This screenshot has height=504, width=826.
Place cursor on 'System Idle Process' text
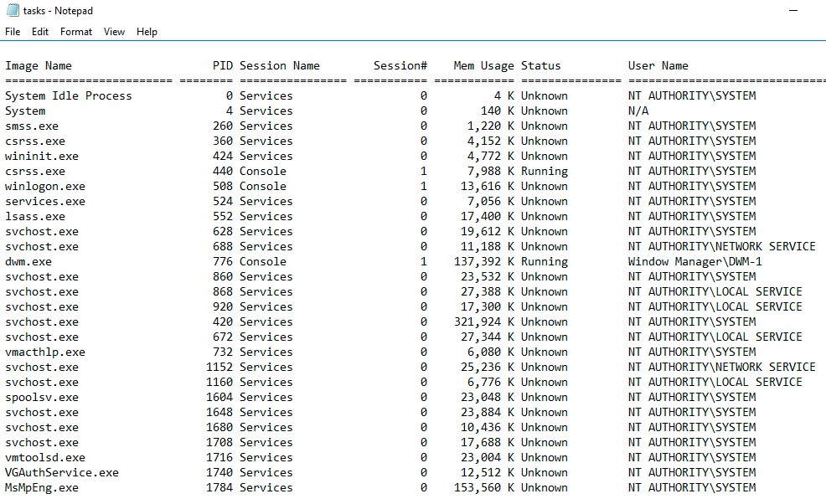click(x=69, y=95)
